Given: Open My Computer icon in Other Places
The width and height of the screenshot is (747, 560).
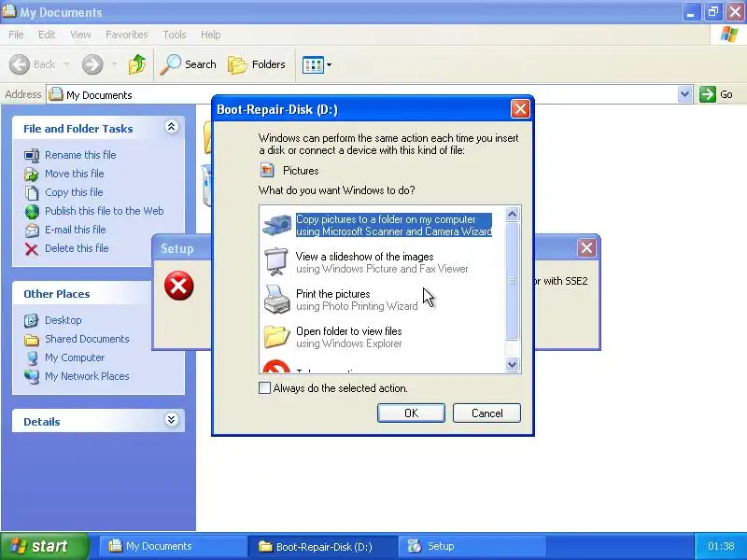Looking at the screenshot, I should (32, 358).
